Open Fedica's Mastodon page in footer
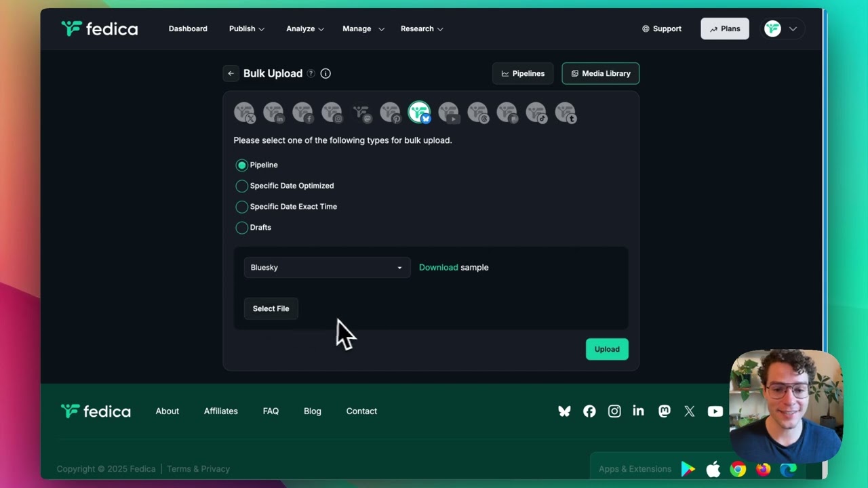This screenshot has height=488, width=868. pos(665,411)
